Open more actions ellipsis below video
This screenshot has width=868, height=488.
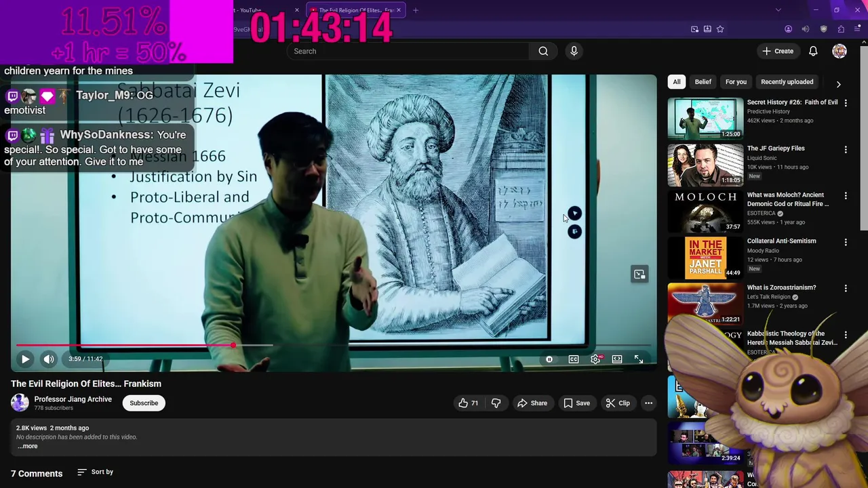coord(648,403)
